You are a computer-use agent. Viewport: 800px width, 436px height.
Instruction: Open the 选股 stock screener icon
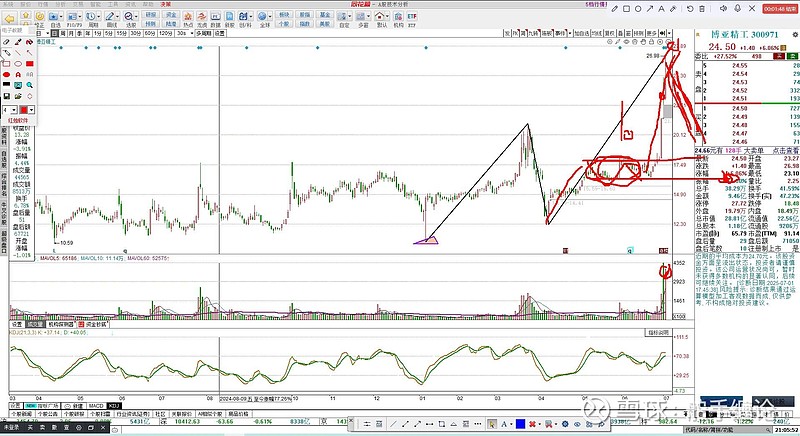tap(129, 16)
